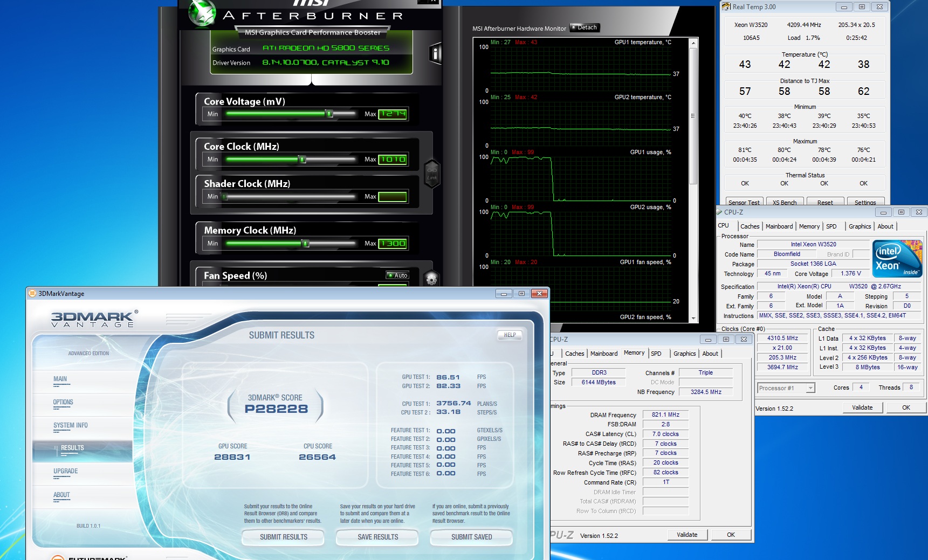Image resolution: width=928 pixels, height=560 pixels.
Task: Maximize the Real Temp window
Action: click(862, 7)
